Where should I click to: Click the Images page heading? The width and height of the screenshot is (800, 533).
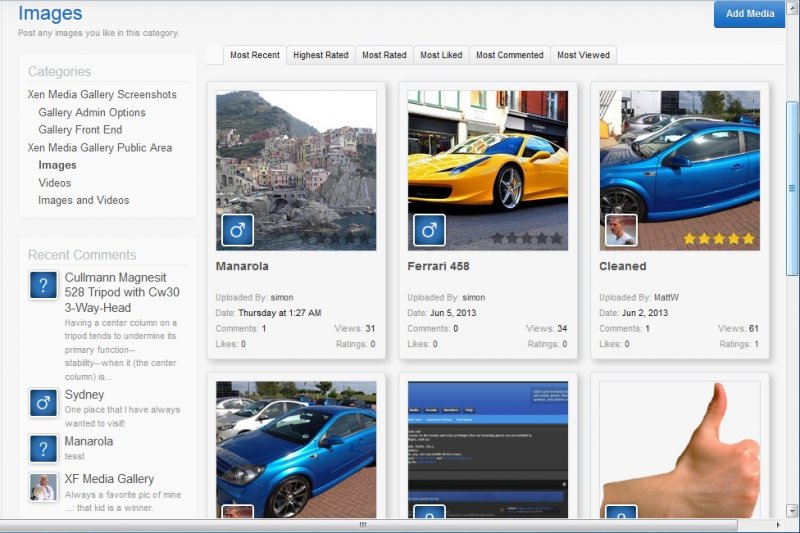pos(50,13)
